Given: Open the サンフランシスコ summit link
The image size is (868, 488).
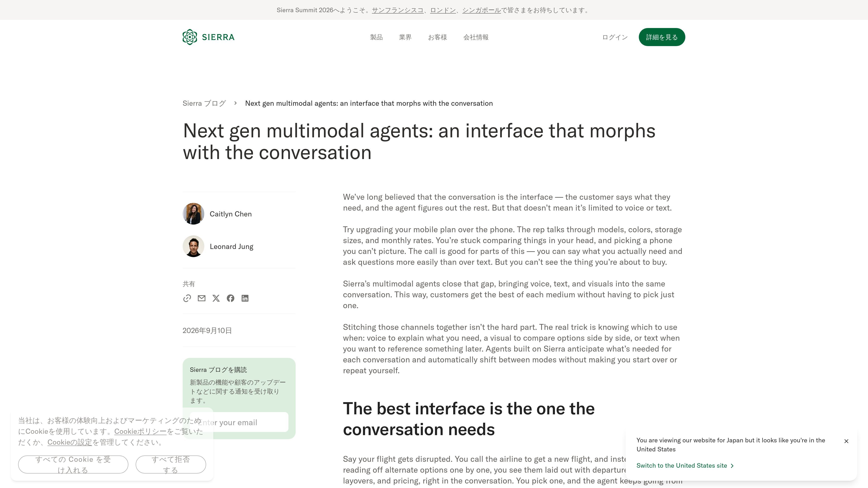Looking at the screenshot, I should (x=398, y=10).
